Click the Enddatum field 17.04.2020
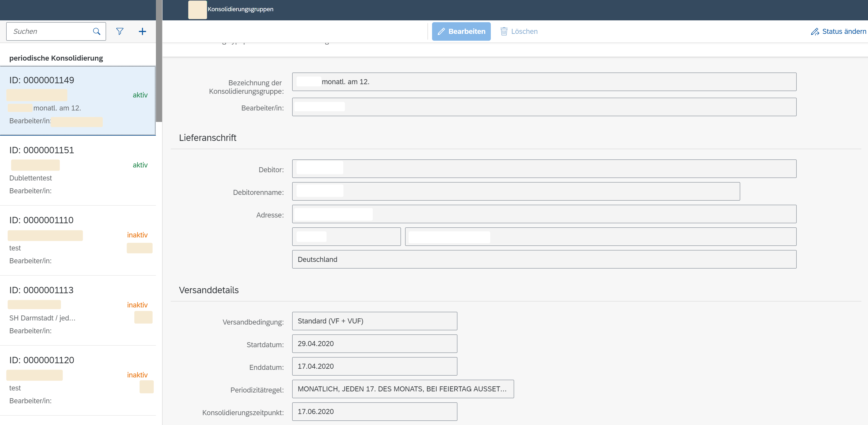868x425 pixels. tap(375, 366)
